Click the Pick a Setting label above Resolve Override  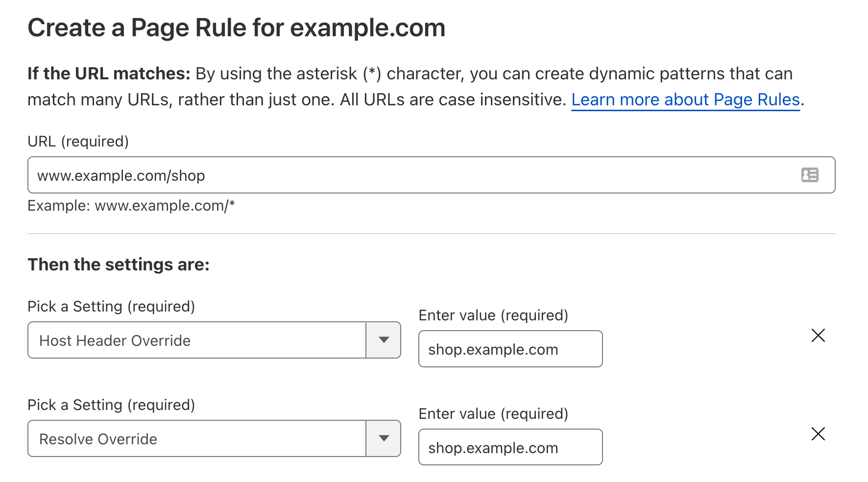(x=111, y=405)
